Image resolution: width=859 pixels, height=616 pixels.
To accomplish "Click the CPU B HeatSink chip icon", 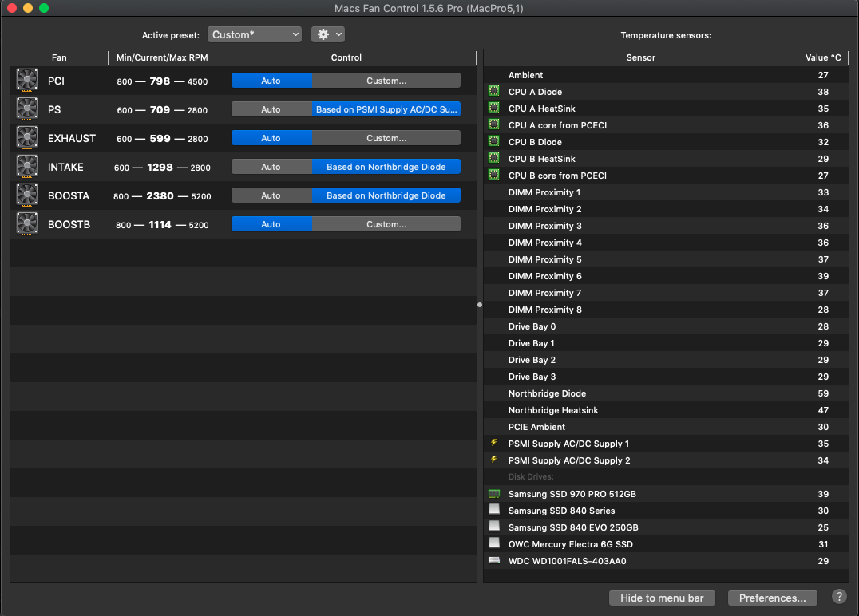I will click(493, 158).
